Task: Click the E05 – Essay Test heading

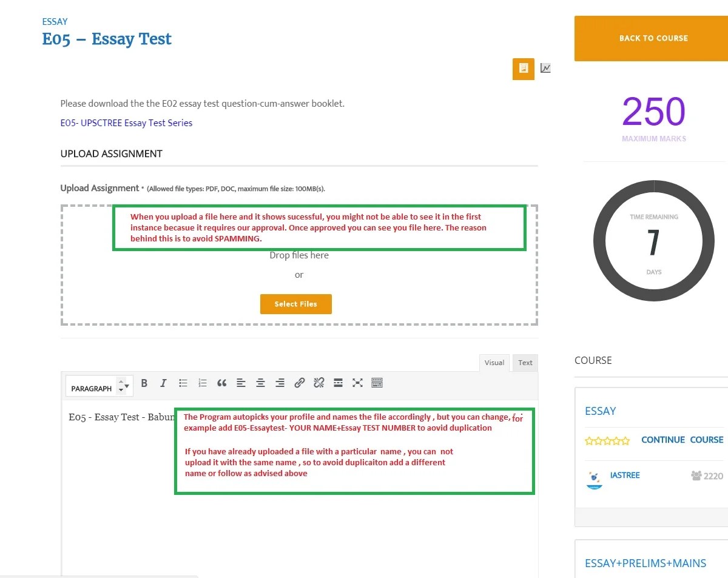Action: (107, 39)
